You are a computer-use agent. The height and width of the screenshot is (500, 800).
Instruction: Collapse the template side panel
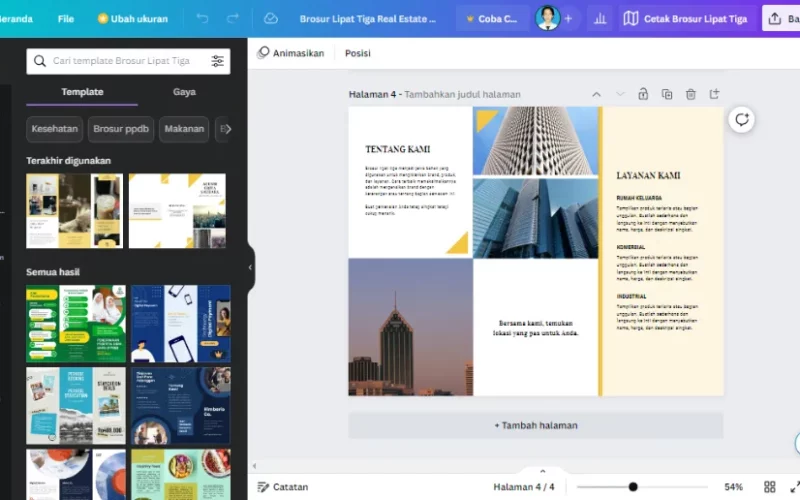point(250,267)
